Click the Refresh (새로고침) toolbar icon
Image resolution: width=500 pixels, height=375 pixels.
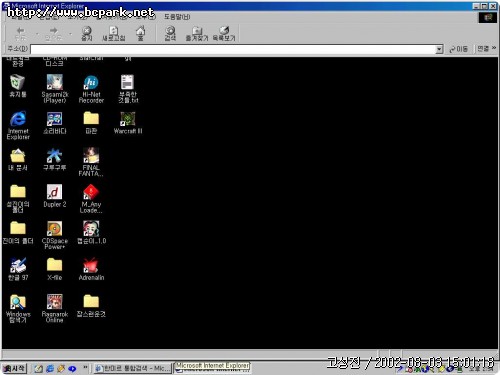pyautogui.click(x=114, y=34)
